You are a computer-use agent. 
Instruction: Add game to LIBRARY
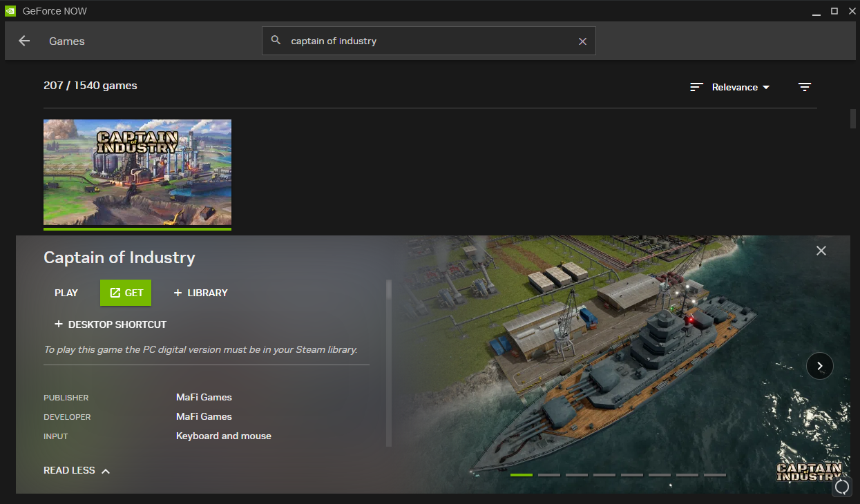click(x=200, y=293)
